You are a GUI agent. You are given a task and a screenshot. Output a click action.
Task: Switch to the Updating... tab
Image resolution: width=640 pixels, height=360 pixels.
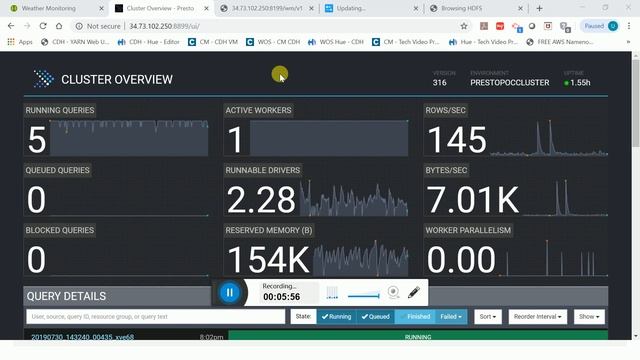click(x=351, y=8)
